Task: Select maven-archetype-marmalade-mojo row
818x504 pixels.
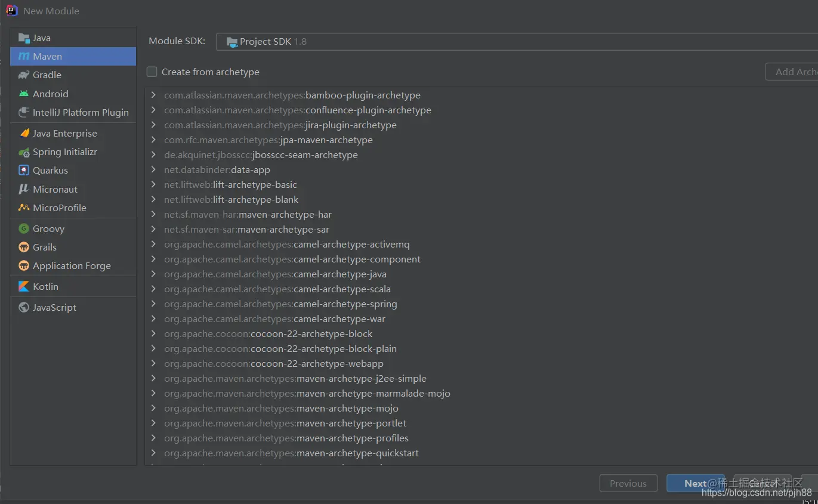Action: point(481,393)
